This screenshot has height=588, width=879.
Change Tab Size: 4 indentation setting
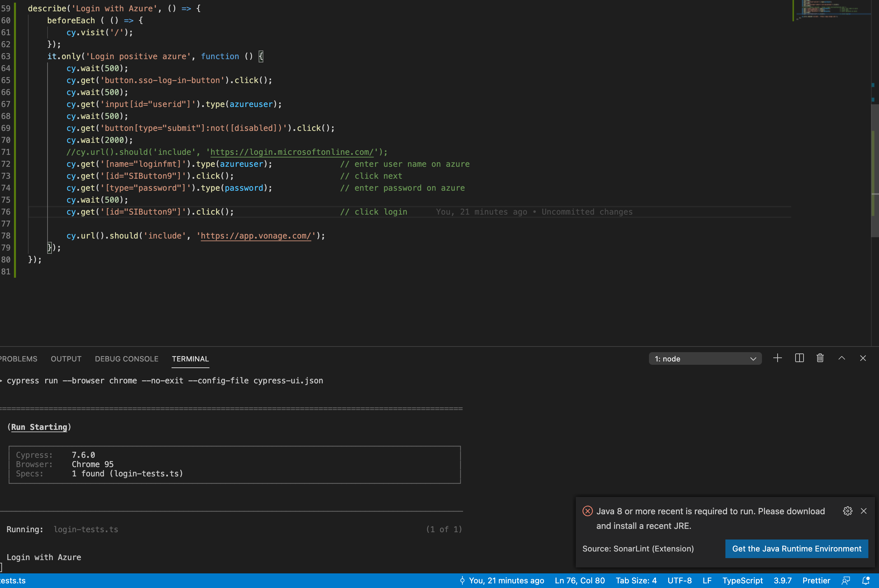point(636,580)
